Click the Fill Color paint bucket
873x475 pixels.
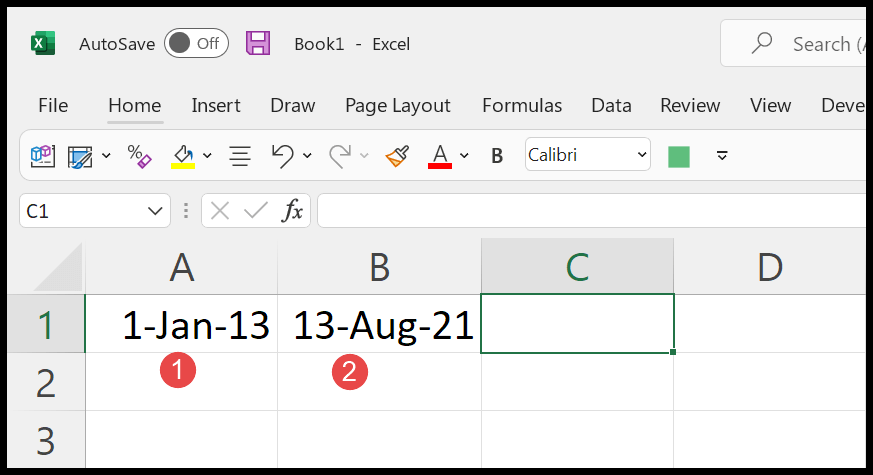183,155
